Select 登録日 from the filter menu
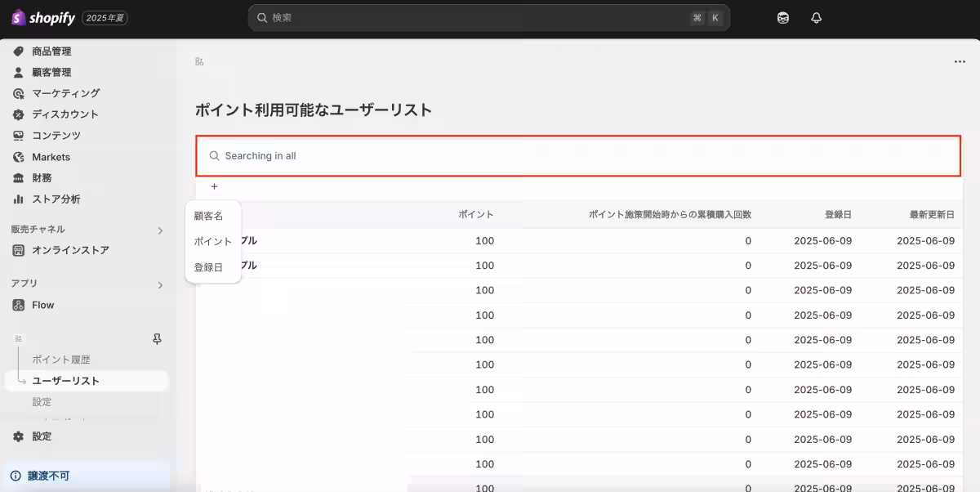 click(212, 267)
